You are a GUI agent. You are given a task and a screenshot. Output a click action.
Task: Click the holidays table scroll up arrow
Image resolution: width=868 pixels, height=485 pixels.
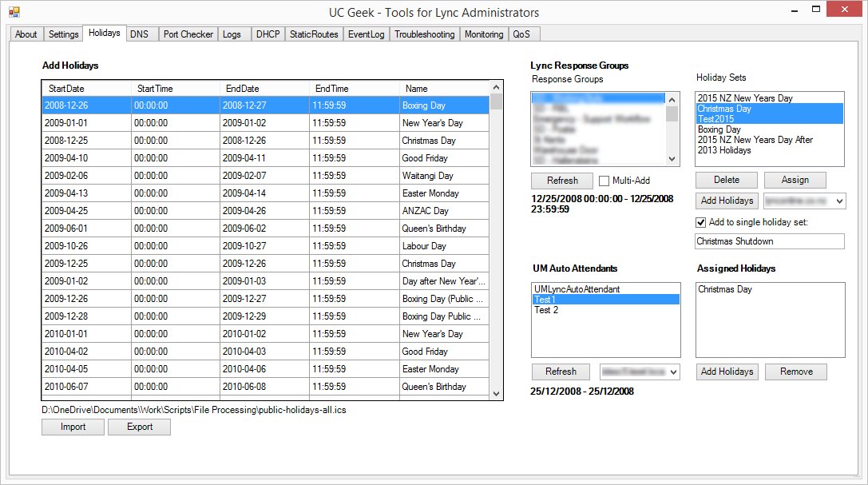[x=496, y=87]
